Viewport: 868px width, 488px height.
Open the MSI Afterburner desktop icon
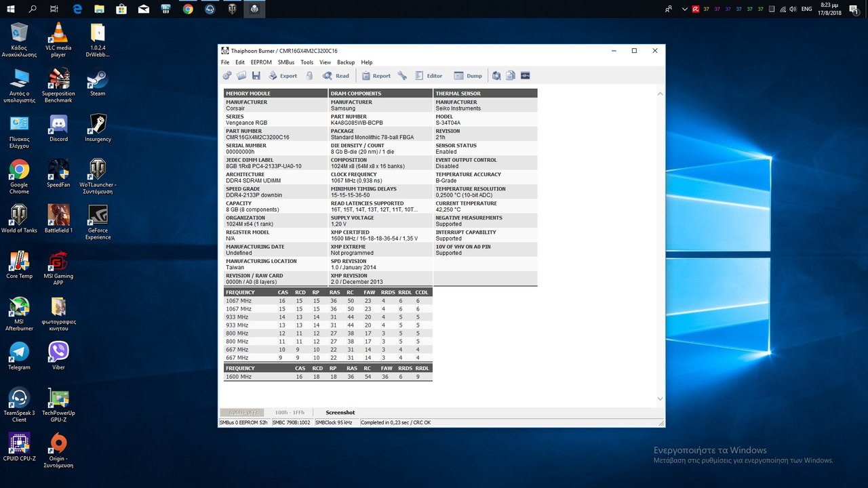[19, 314]
